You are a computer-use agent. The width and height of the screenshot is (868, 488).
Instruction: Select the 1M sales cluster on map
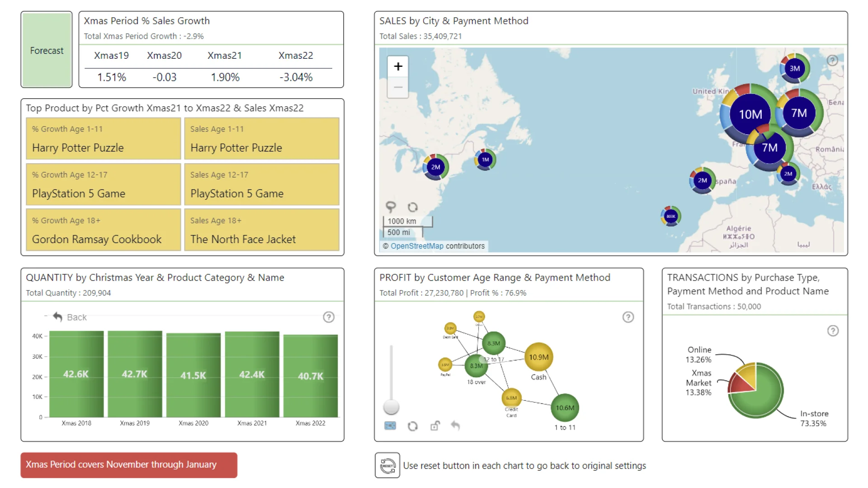click(x=485, y=160)
